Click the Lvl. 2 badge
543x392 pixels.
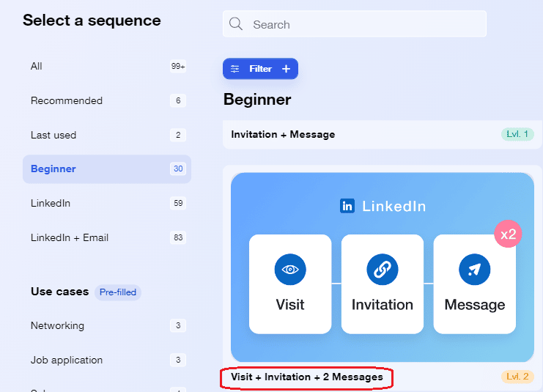coord(517,377)
